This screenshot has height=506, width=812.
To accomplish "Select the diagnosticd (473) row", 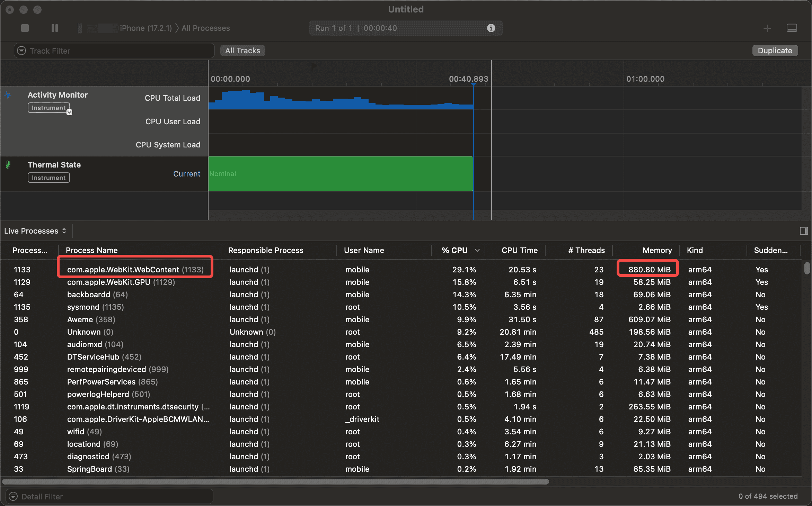I will pyautogui.click(x=401, y=457).
